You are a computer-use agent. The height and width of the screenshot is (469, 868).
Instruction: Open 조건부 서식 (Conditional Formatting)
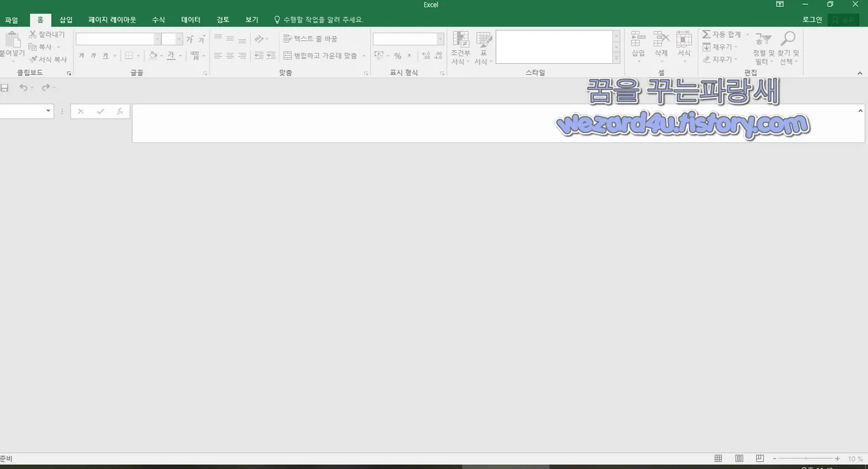click(460, 49)
